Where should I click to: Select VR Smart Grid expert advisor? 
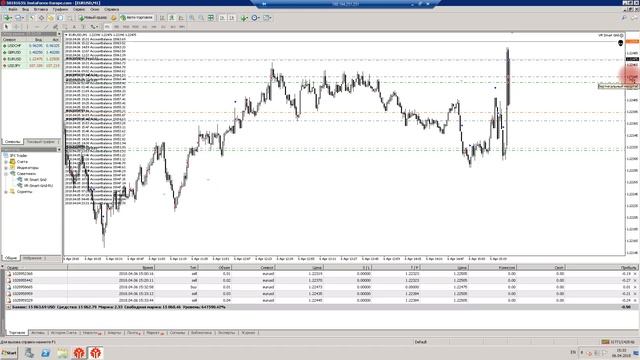coord(35,180)
